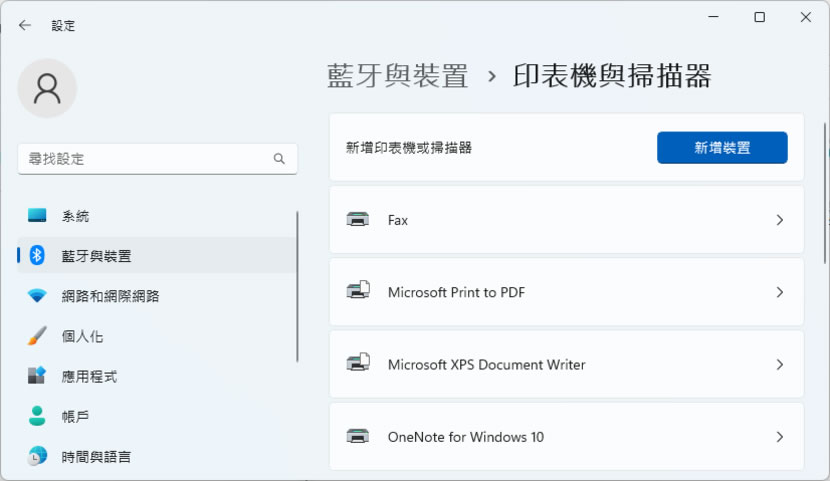
Task: Click the user profile avatar
Action: (47, 88)
